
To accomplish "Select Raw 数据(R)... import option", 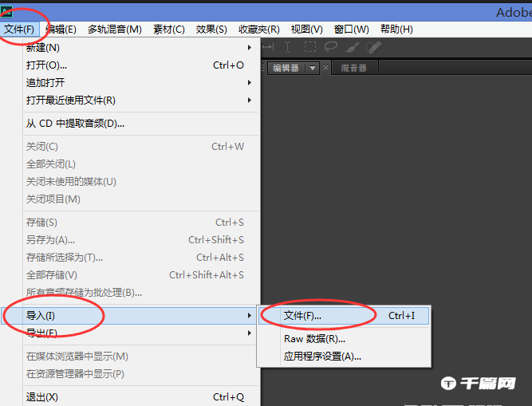I will click(344, 339).
